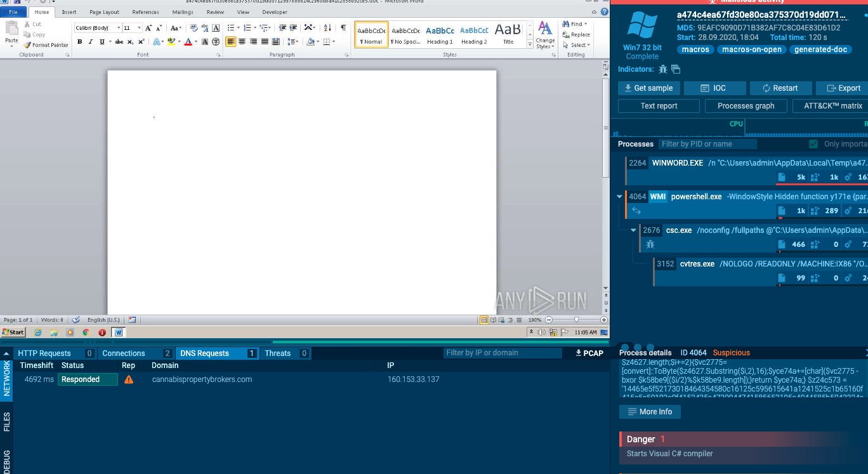The image size is (868, 474).
Task: Justify the paragraph text
Action: pyautogui.click(x=264, y=42)
